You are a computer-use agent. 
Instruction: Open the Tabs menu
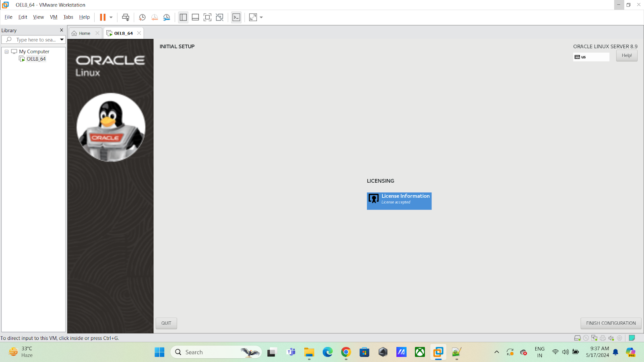tap(68, 17)
